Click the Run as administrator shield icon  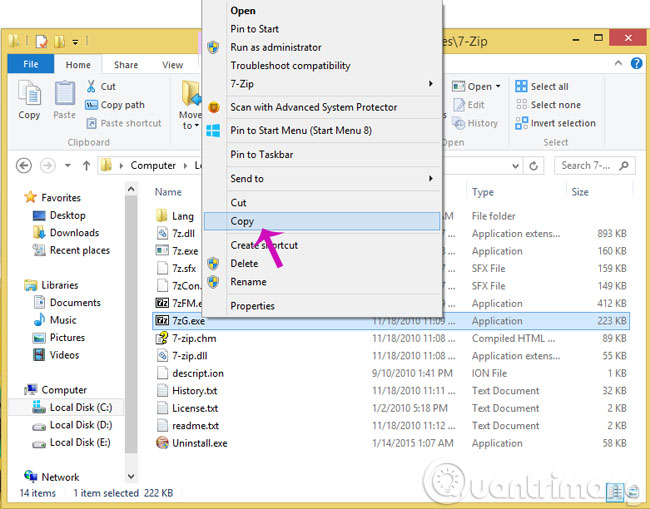click(x=213, y=47)
